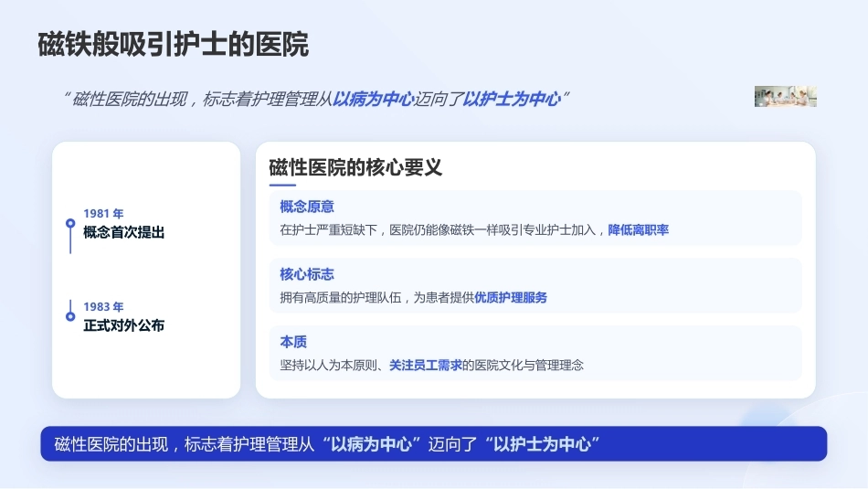Click bold 以病为中心 in bottom banner
Screen dimensions: 868x489
(x=371, y=444)
